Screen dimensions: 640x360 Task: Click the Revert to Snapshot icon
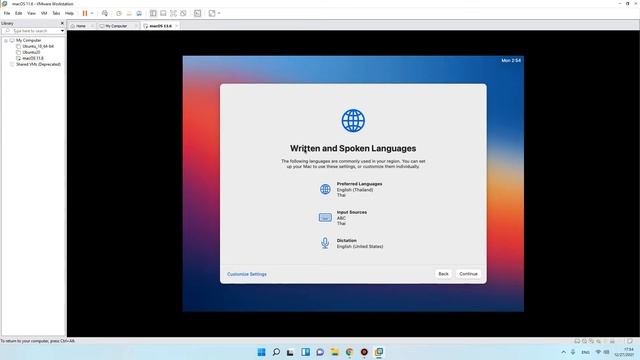(x=129, y=13)
